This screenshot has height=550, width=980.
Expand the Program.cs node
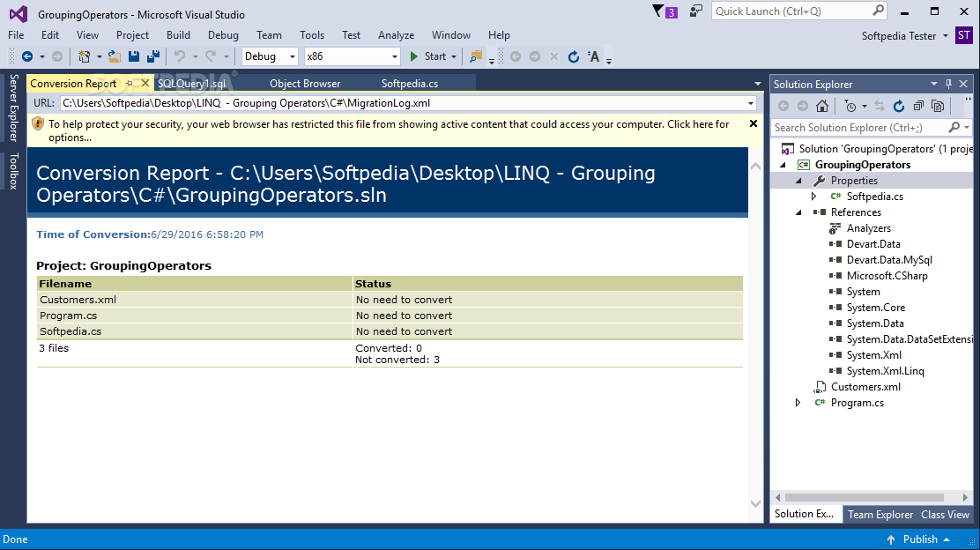pos(798,403)
